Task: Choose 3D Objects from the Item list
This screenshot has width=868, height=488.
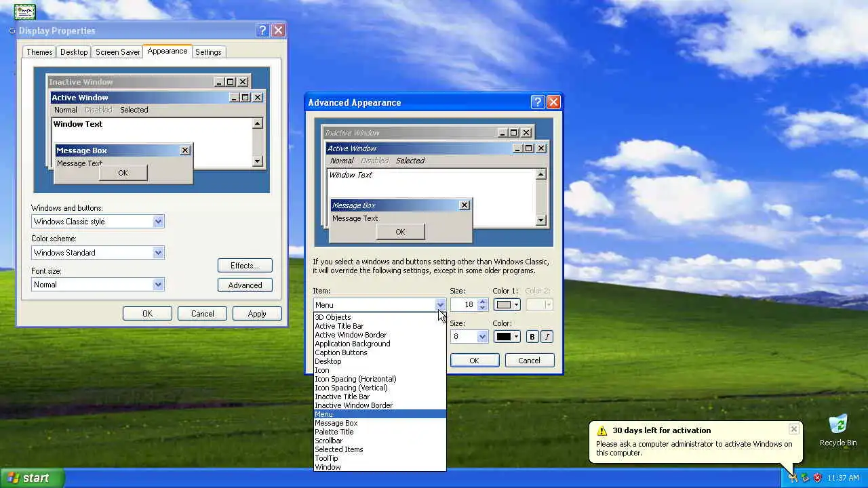Action: [x=380, y=317]
